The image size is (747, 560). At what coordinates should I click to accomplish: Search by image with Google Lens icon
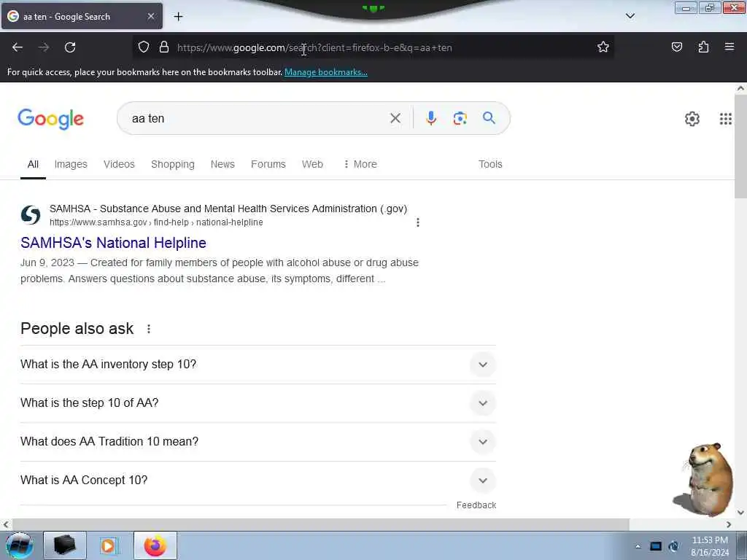(460, 118)
